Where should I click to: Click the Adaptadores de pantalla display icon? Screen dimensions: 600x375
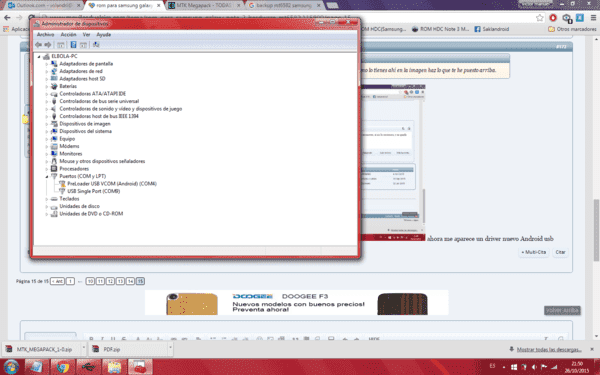[x=54, y=64]
